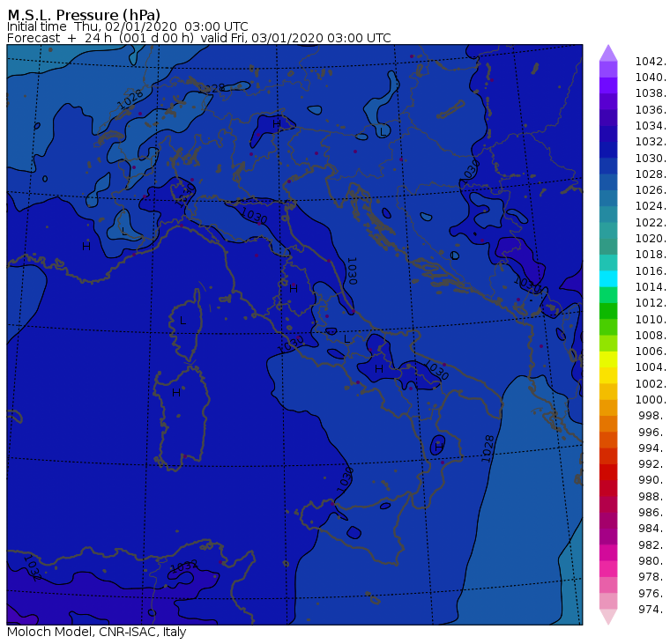Image resolution: width=670 pixels, height=644 pixels.
Task: Click the "M.S.L. Pressure (hPa)" title
Action: point(84,14)
